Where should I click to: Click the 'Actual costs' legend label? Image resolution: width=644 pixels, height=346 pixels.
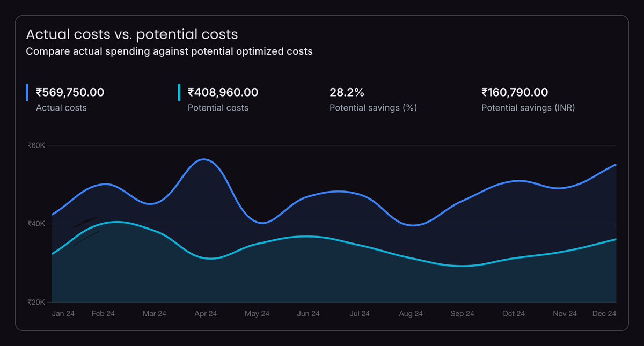click(61, 108)
